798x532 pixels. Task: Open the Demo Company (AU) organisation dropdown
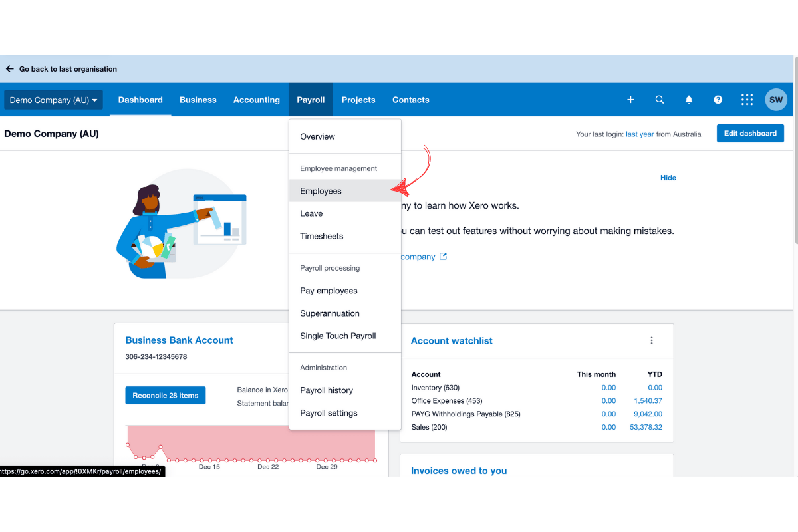[x=53, y=100]
